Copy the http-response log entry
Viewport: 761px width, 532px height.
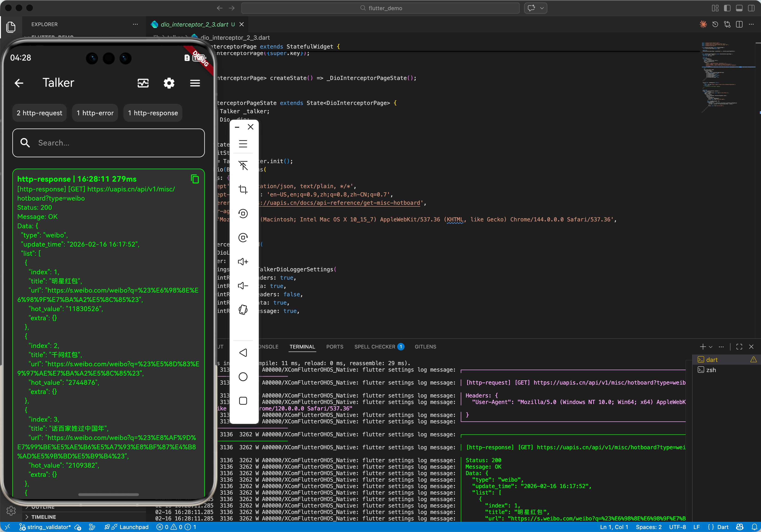point(195,179)
